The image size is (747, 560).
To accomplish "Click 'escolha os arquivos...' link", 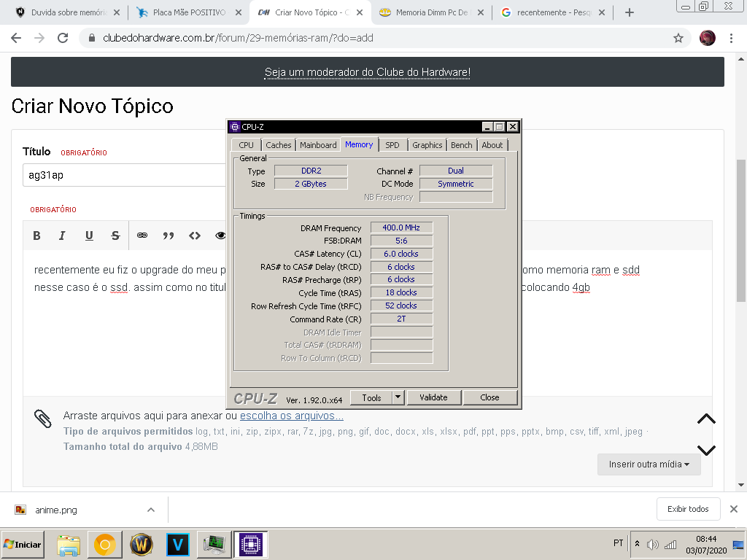I will point(292,416).
